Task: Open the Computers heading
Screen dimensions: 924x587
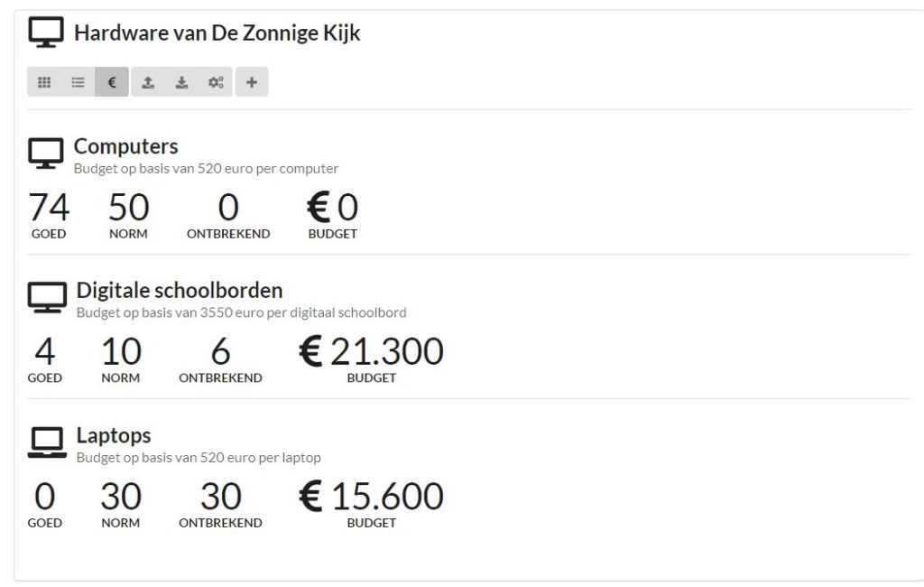Action: click(x=126, y=146)
